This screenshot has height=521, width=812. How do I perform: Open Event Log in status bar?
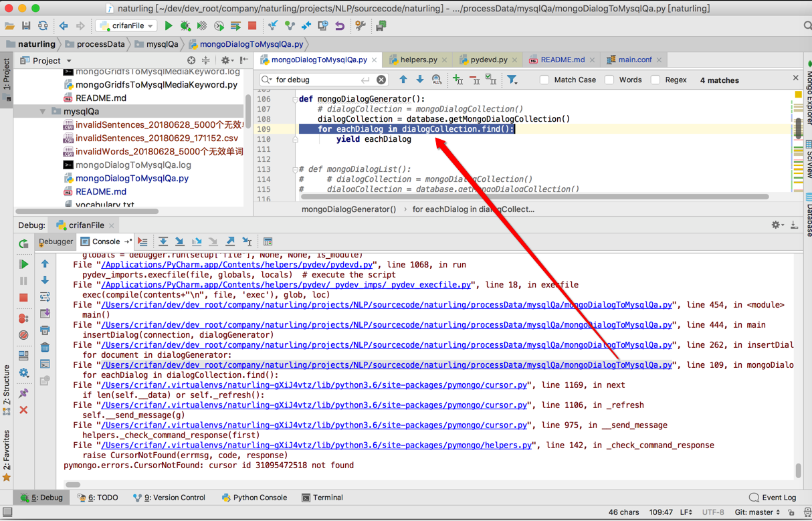click(773, 498)
